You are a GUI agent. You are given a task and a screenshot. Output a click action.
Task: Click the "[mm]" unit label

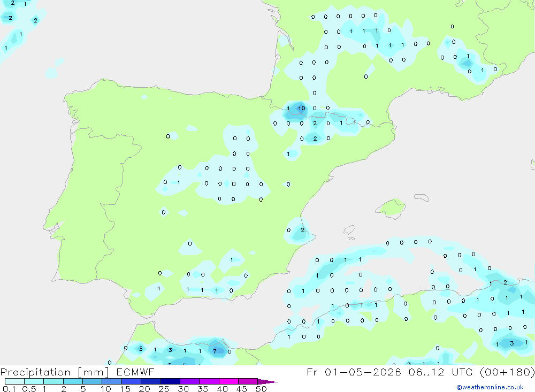tap(93, 372)
